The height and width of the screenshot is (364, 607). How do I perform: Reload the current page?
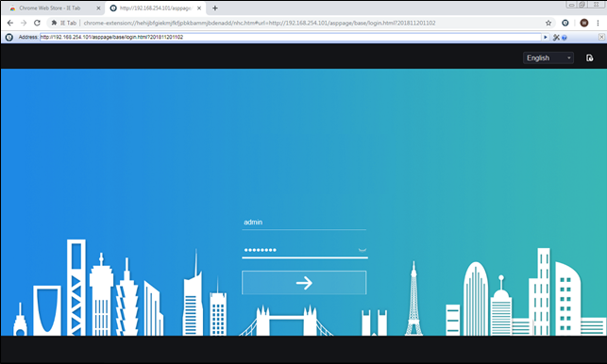(37, 23)
